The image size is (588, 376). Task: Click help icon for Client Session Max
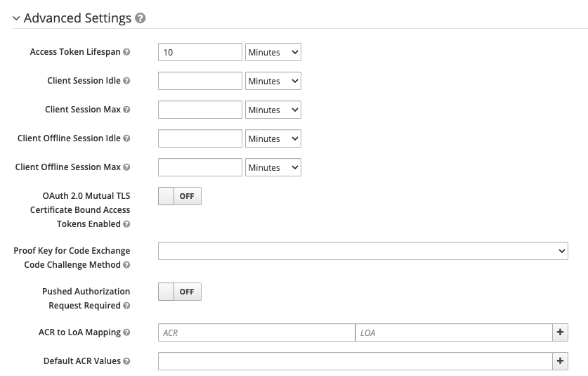(x=126, y=110)
